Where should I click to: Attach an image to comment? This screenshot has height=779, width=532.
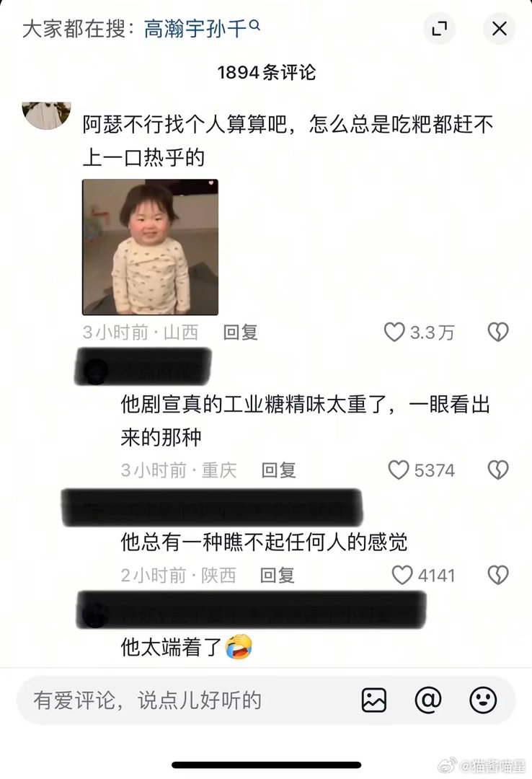click(373, 700)
